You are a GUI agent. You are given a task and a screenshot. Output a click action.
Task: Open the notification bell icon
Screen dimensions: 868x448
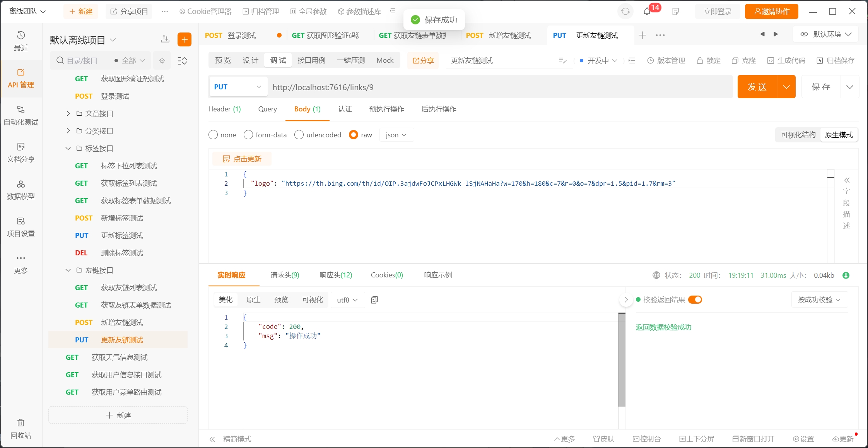(647, 12)
